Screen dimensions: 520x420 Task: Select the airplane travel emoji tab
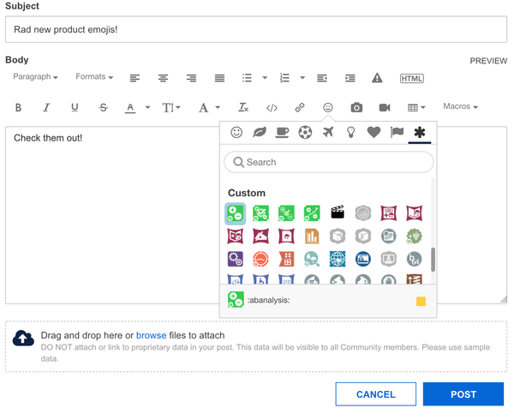click(328, 132)
